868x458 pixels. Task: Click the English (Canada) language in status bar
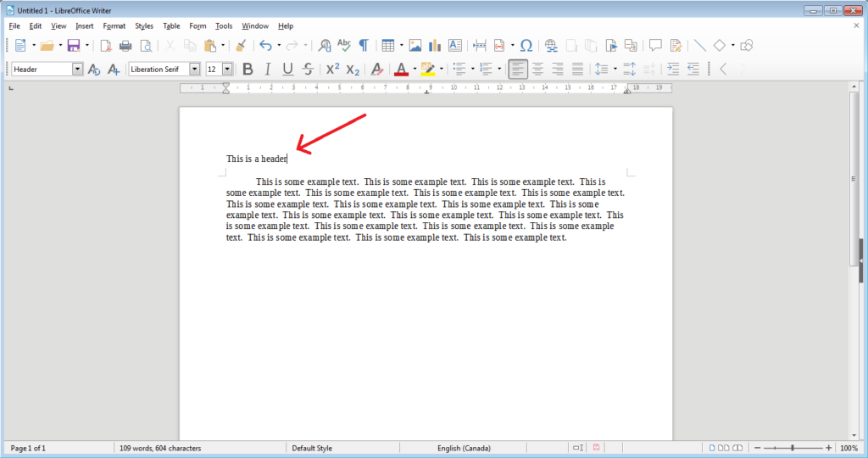pos(464,448)
